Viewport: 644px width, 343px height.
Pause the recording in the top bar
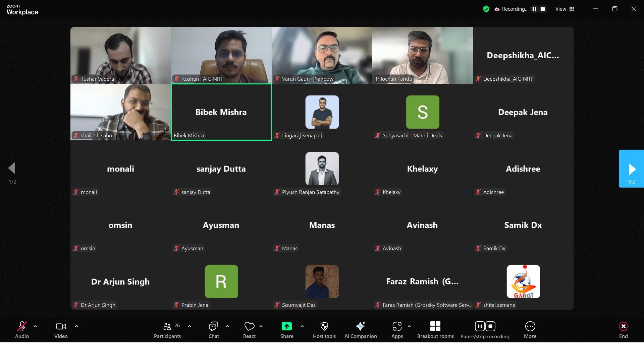(534, 9)
